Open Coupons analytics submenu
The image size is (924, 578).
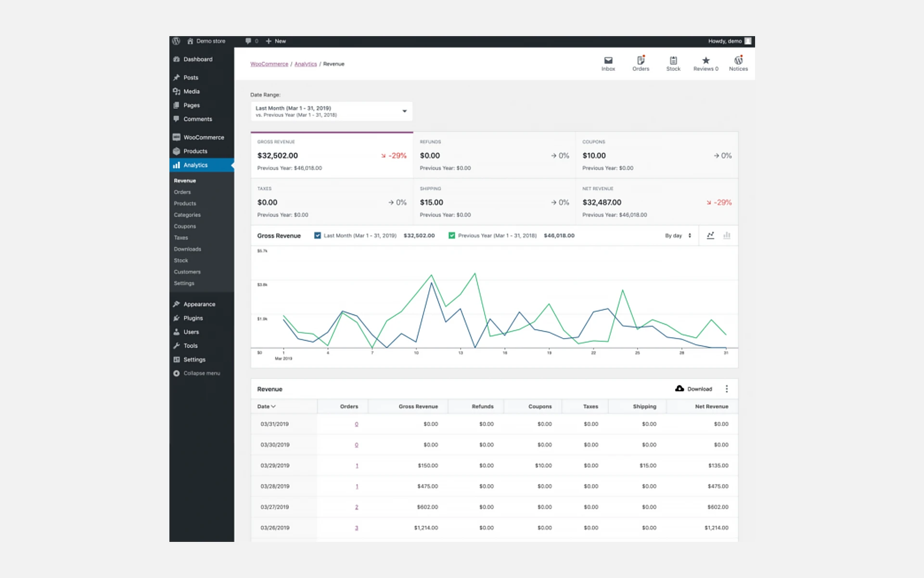[x=185, y=226]
